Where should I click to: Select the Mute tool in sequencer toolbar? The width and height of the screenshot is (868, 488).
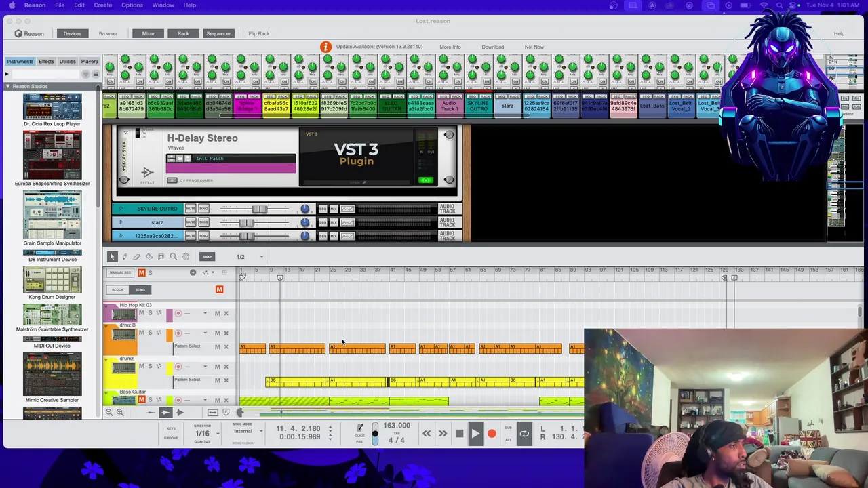[161, 256]
